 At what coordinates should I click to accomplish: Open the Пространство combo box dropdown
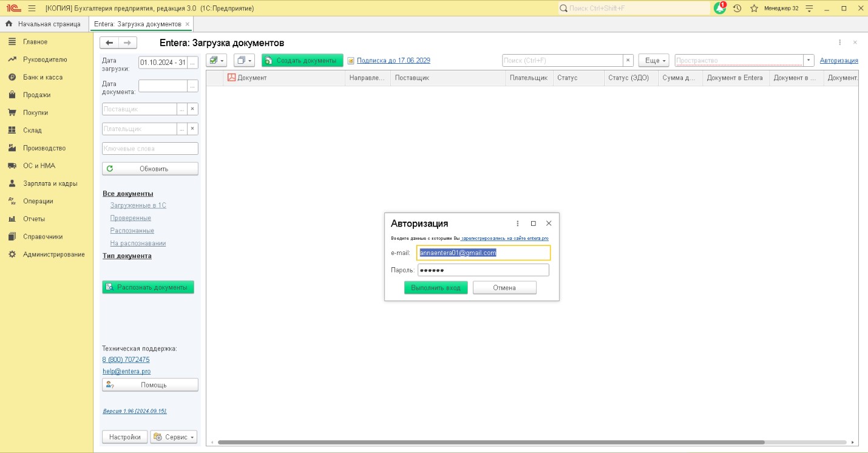[809, 61]
